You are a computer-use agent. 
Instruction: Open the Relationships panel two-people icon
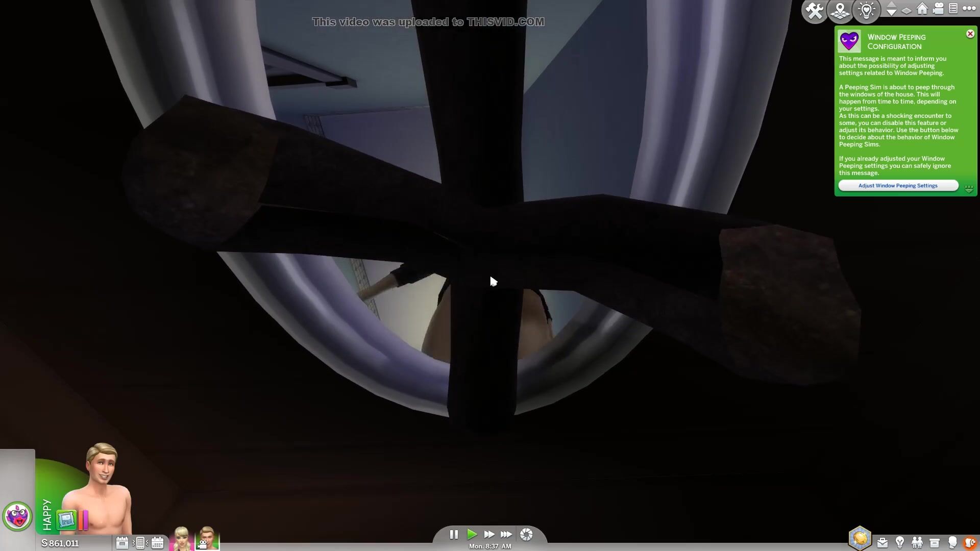tap(917, 542)
